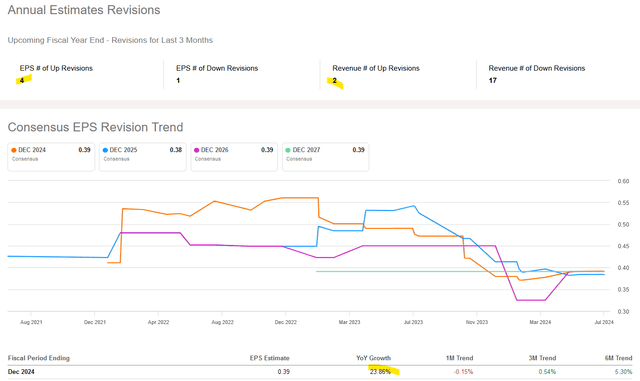Click the Jul 2024 marker on the chart axis
This screenshot has width=640, height=381.
pyautogui.click(x=604, y=322)
